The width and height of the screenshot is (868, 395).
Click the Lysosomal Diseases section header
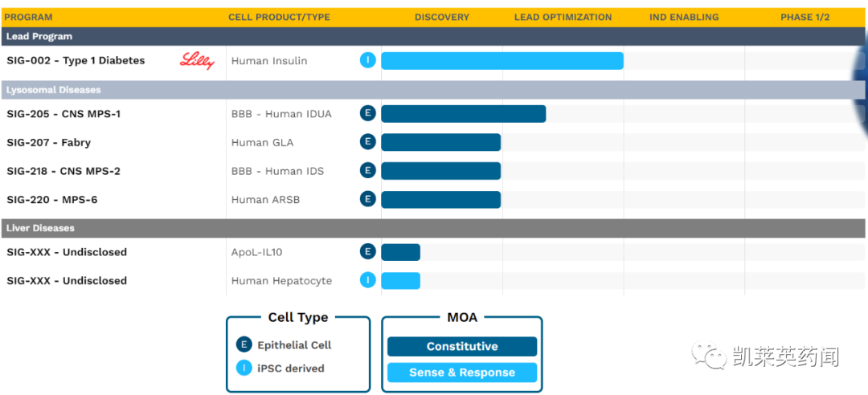pos(54,90)
